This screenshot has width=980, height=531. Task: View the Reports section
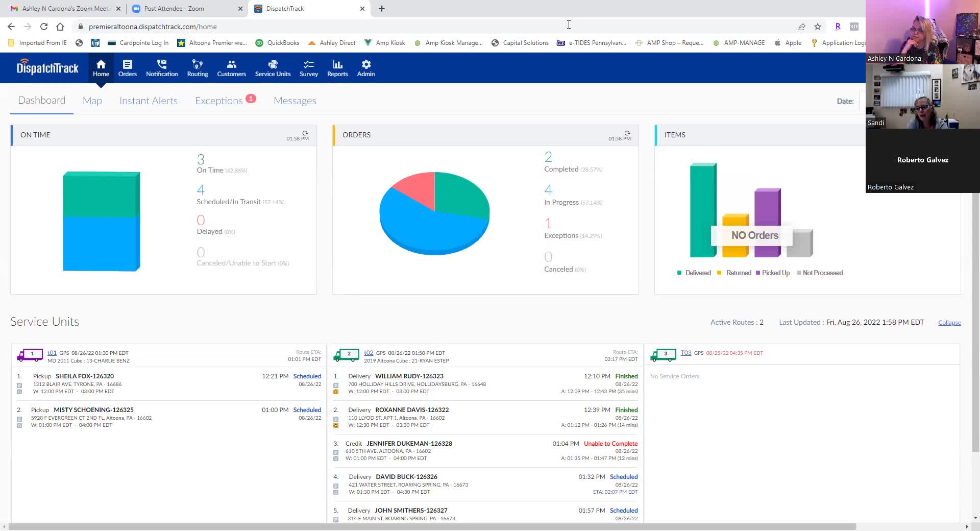click(337, 68)
